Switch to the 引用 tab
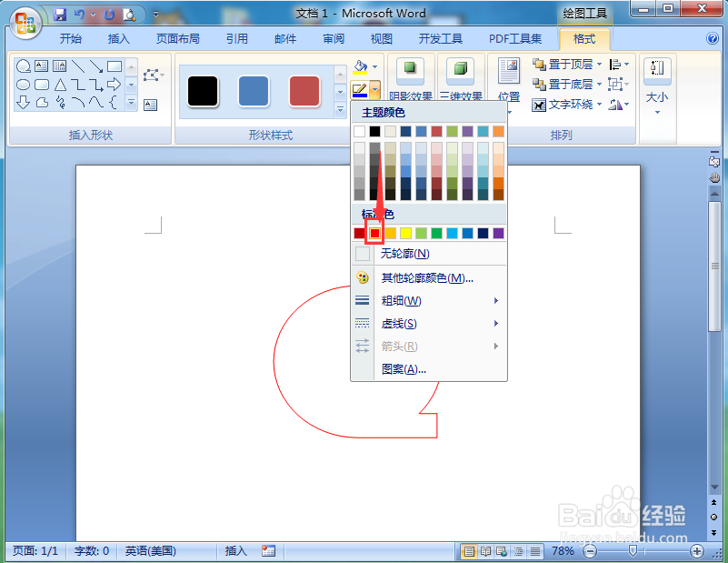The width and height of the screenshot is (728, 563). (237, 38)
